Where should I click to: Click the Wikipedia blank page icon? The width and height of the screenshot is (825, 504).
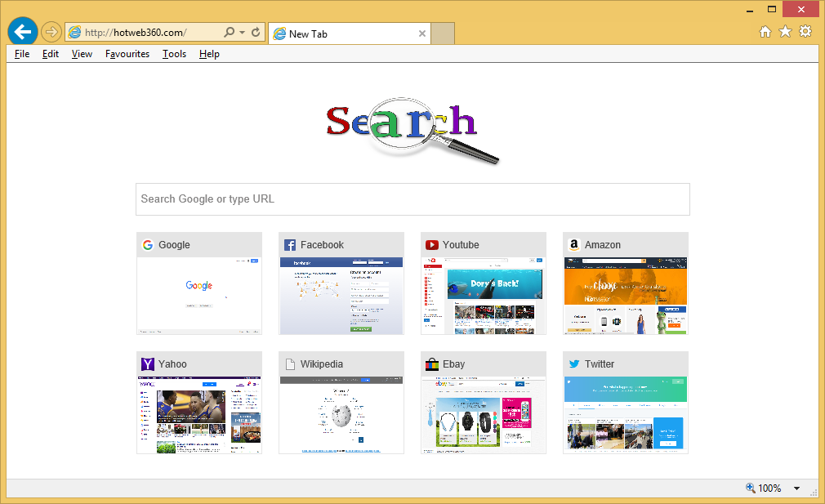click(x=290, y=364)
